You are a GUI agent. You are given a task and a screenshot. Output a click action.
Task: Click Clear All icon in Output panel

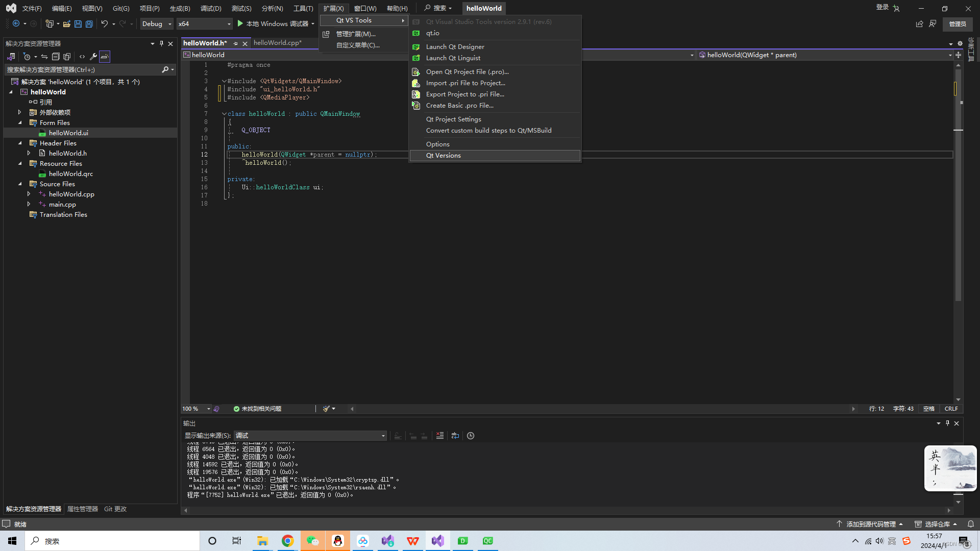439,436
